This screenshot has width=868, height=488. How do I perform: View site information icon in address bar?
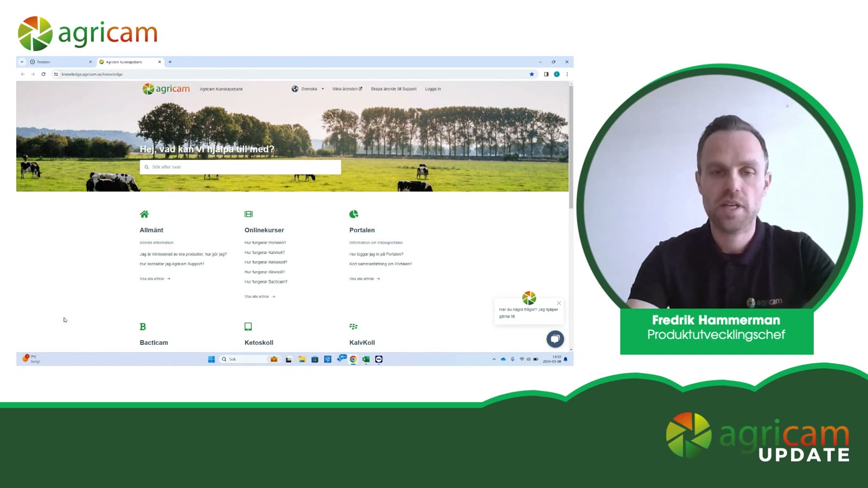click(56, 74)
